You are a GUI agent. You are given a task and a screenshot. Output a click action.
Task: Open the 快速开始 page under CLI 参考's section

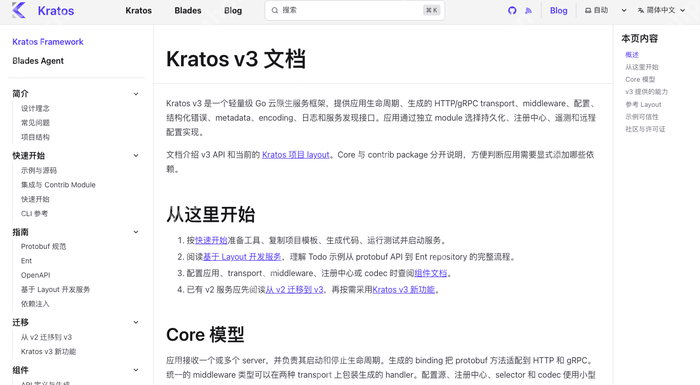pos(35,199)
